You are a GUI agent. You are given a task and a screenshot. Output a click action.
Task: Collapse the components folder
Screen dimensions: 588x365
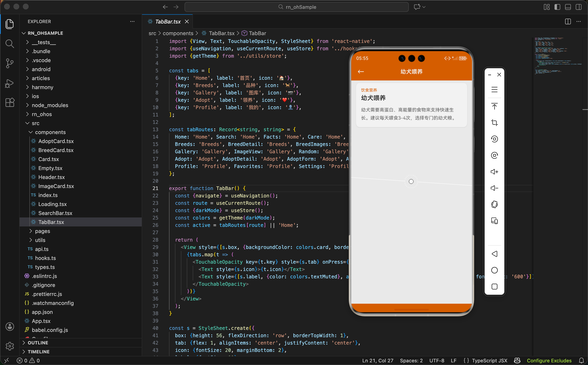[x=50, y=132]
